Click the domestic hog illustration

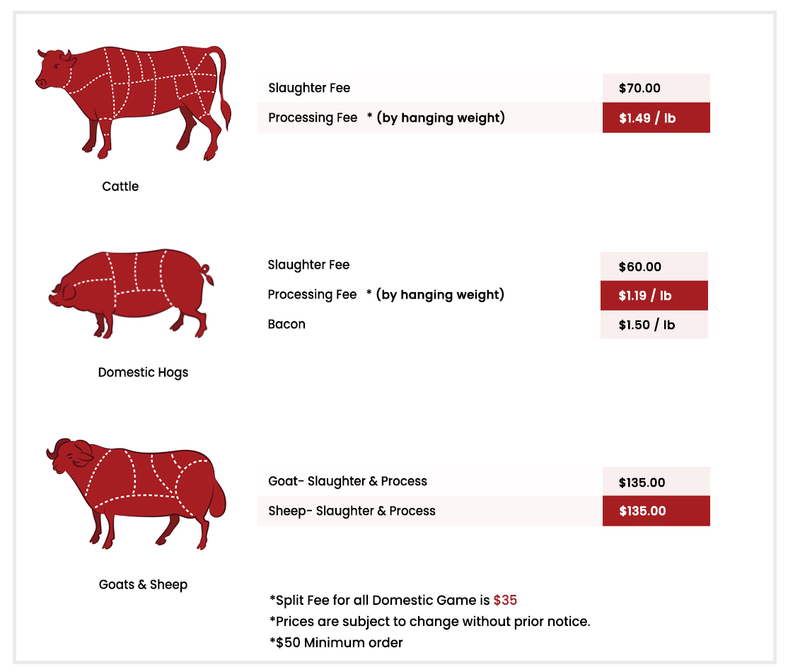click(131, 293)
